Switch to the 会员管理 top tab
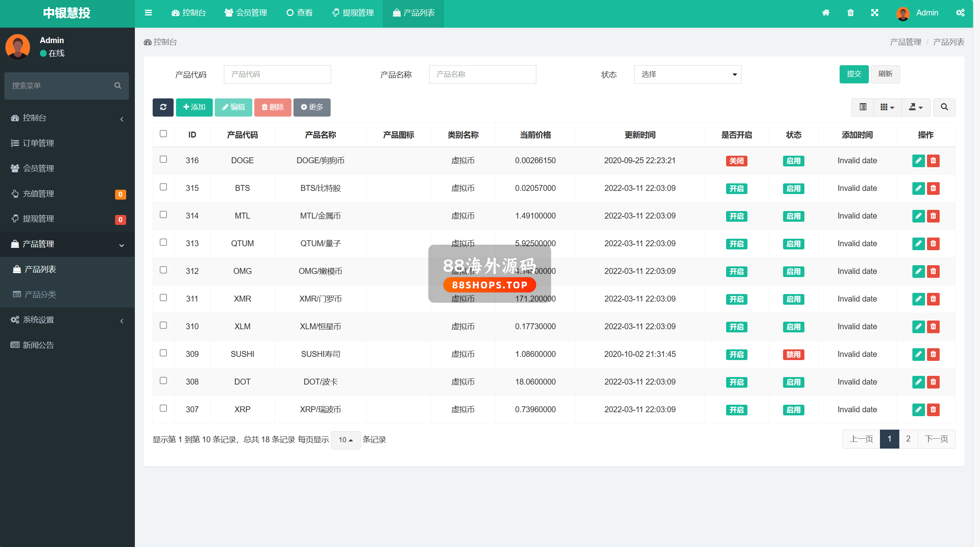The image size is (980, 547). (246, 13)
